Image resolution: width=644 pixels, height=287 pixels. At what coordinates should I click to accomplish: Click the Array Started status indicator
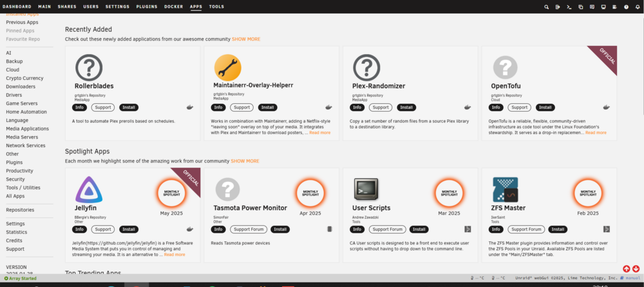[20, 279]
